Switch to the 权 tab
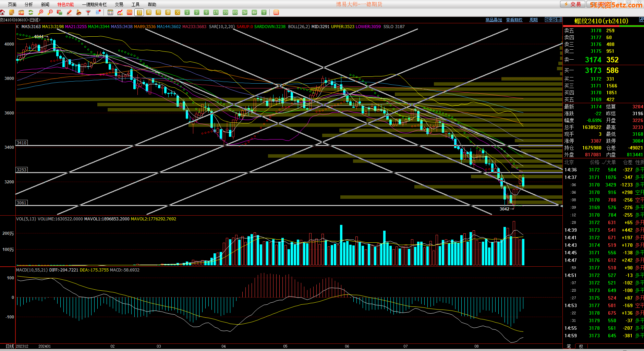644x351 pixels. 581,347
